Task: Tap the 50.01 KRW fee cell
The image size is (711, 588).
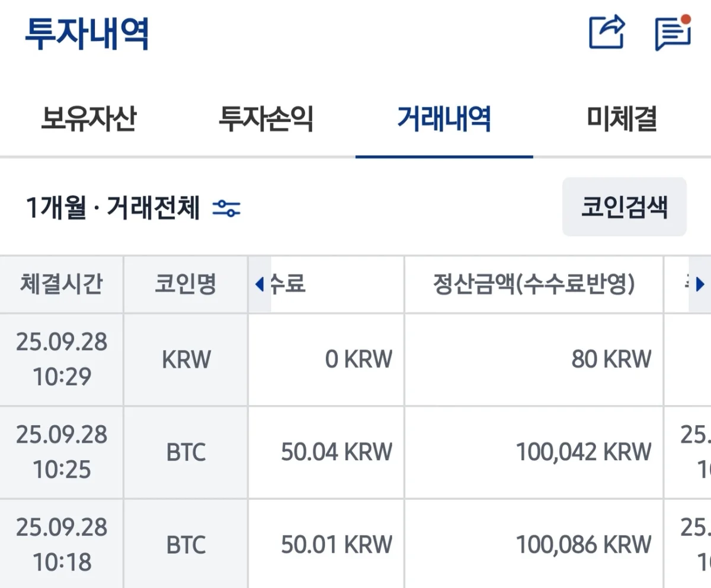Action: click(336, 545)
